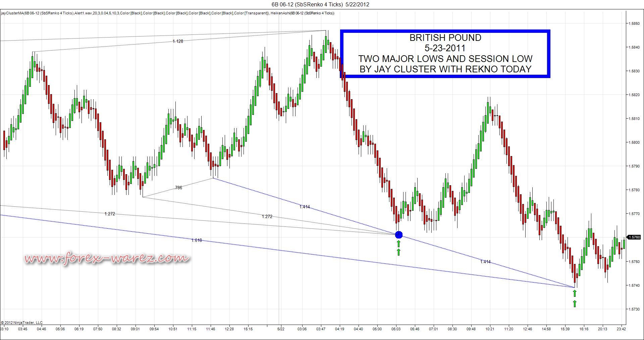Click the 1.5850 price axis label

(635, 23)
